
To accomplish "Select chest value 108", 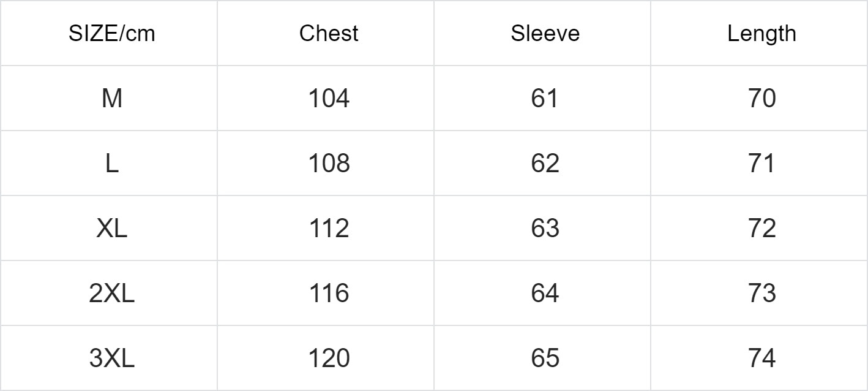I will [329, 163].
